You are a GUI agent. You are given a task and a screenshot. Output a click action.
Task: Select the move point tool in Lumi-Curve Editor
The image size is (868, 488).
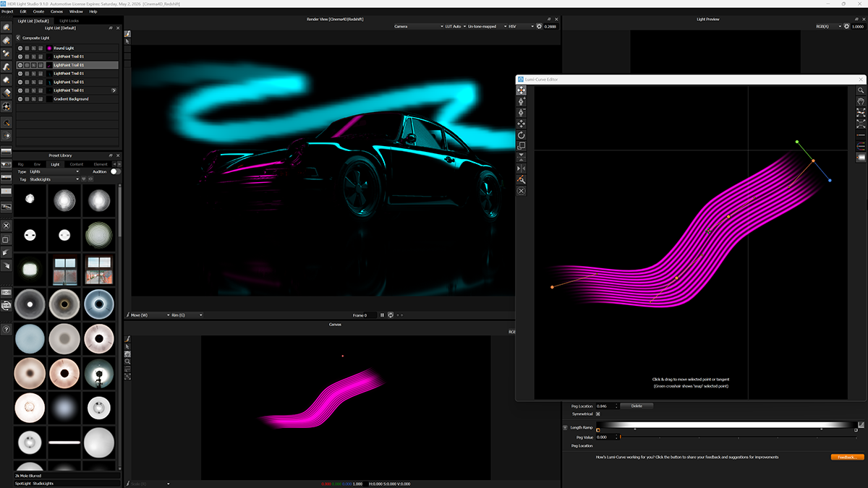point(521,90)
